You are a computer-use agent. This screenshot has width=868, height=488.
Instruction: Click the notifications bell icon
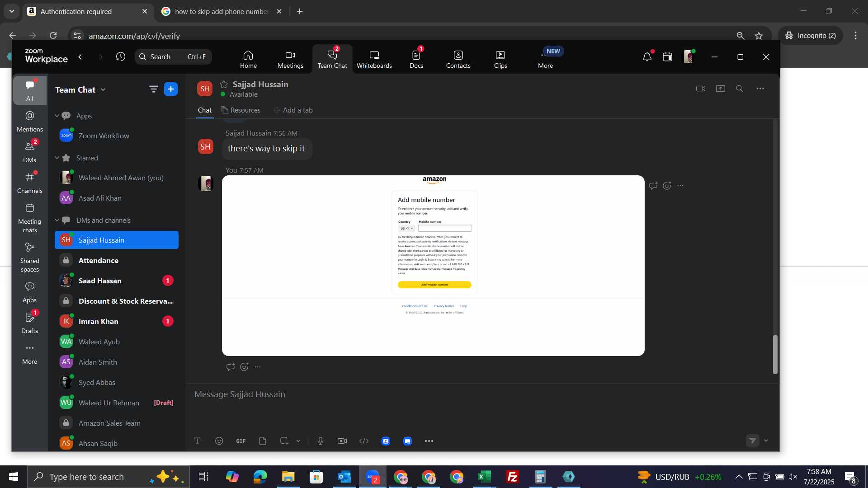(x=647, y=57)
